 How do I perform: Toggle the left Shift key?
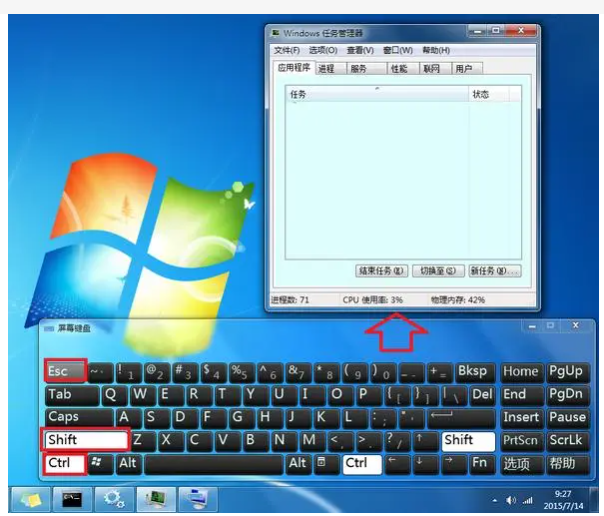tap(86, 440)
